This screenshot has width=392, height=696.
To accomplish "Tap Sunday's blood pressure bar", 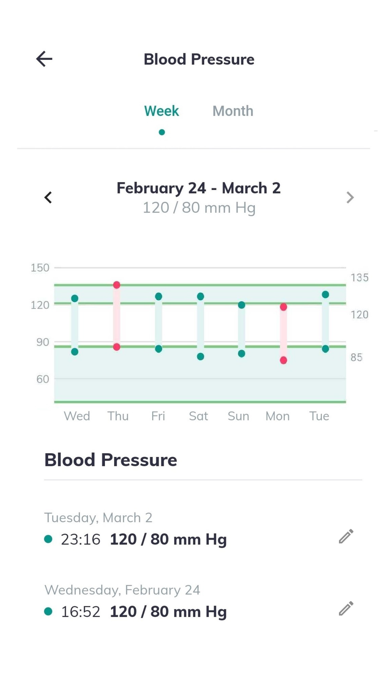I will [242, 329].
